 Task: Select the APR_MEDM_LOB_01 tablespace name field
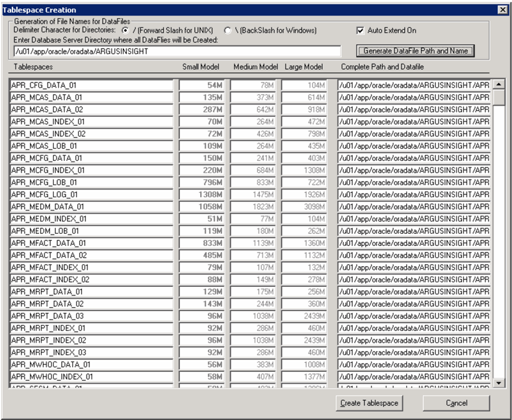[92, 230]
